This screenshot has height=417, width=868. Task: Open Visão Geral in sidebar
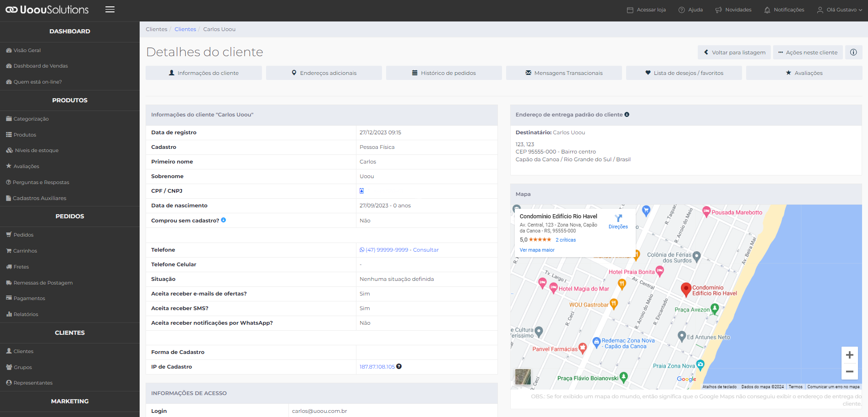coord(23,50)
